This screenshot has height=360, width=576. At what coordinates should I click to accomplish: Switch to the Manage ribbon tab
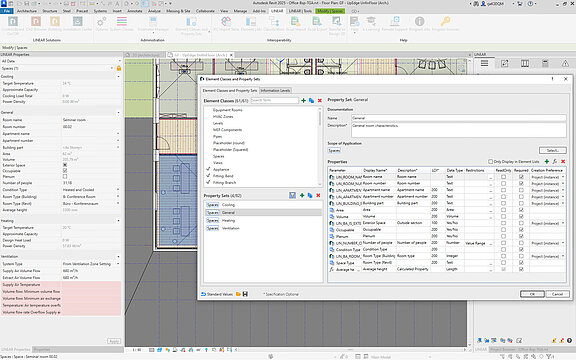tap(240, 11)
